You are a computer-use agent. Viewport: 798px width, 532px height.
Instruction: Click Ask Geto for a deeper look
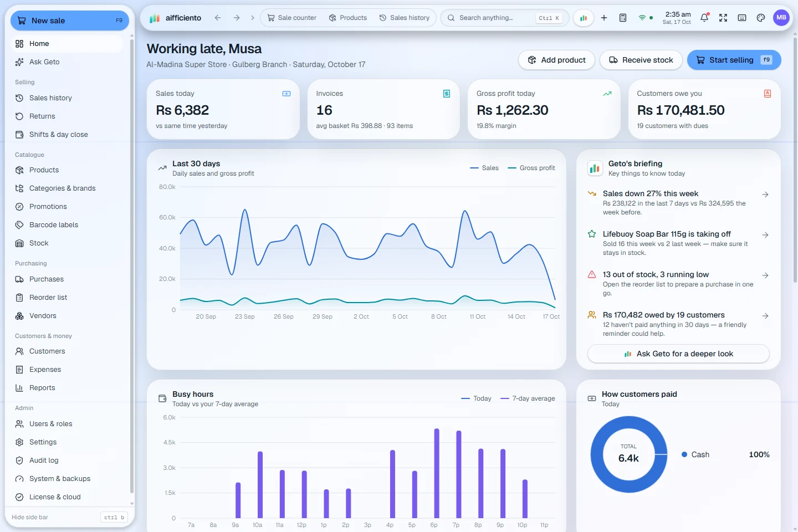[678, 354]
